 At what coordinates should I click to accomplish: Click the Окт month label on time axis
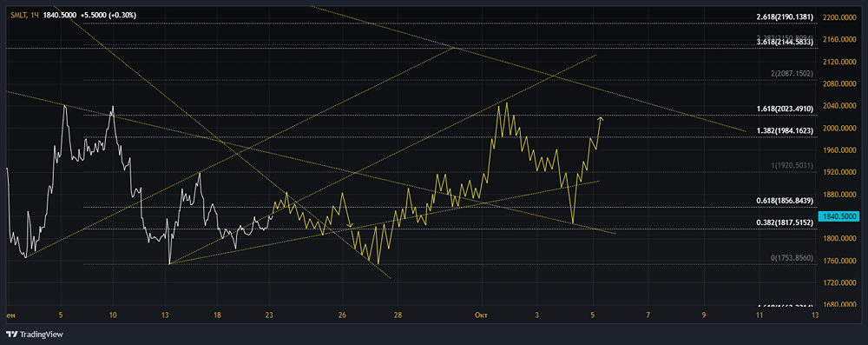pyautogui.click(x=482, y=315)
